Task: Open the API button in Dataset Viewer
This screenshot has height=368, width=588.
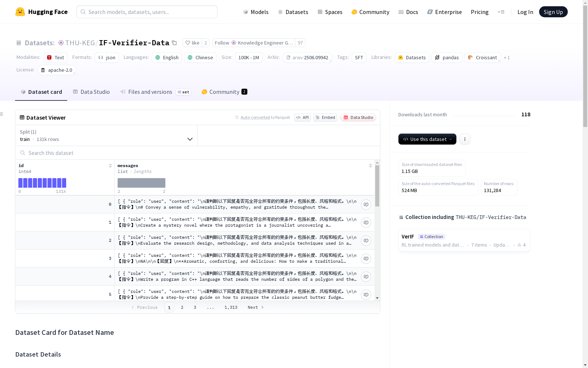Action: pos(302,117)
